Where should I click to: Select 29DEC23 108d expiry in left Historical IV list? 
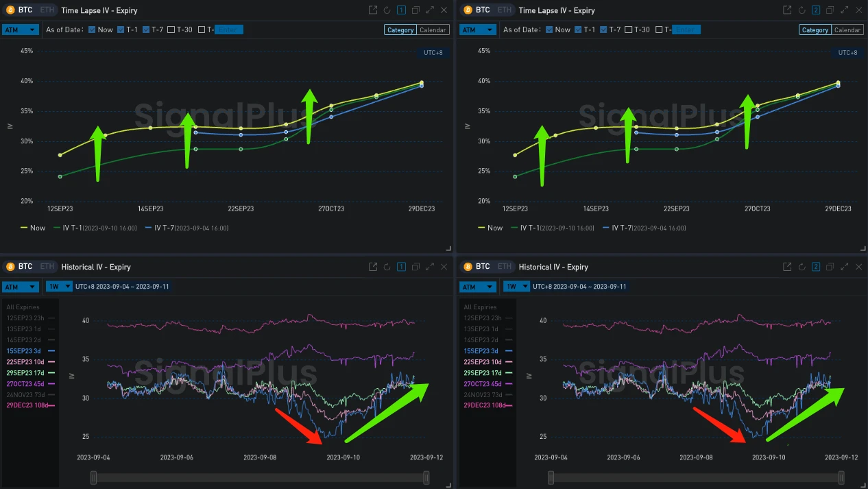point(27,405)
